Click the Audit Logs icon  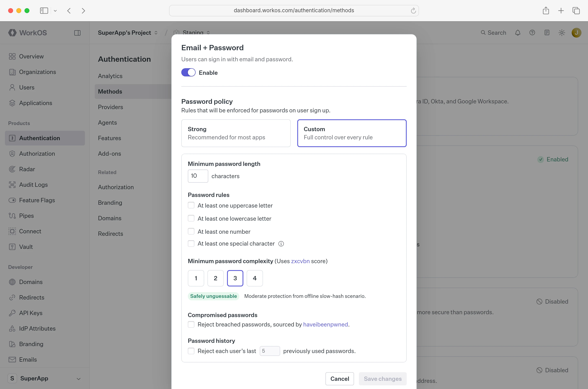12,184
